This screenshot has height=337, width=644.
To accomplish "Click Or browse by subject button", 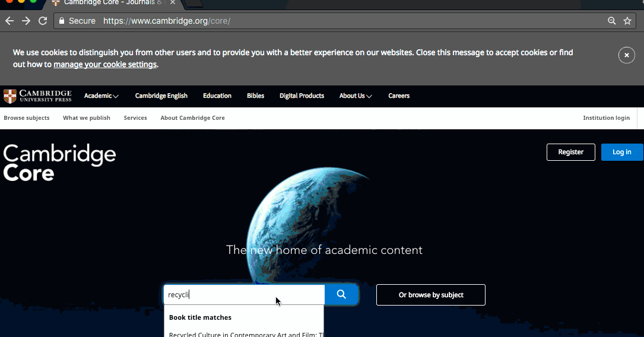I will (x=431, y=295).
